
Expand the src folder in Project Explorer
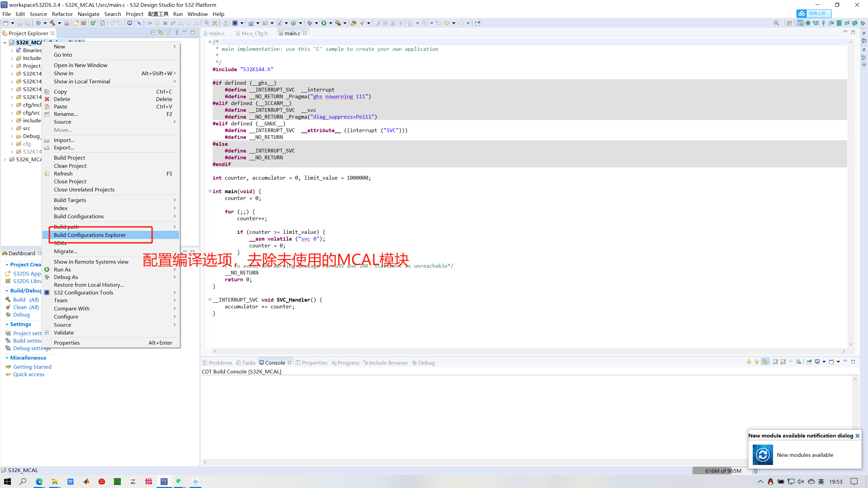(12, 128)
